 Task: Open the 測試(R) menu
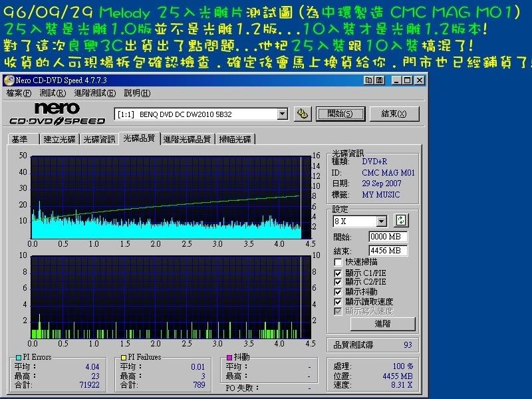53,93
